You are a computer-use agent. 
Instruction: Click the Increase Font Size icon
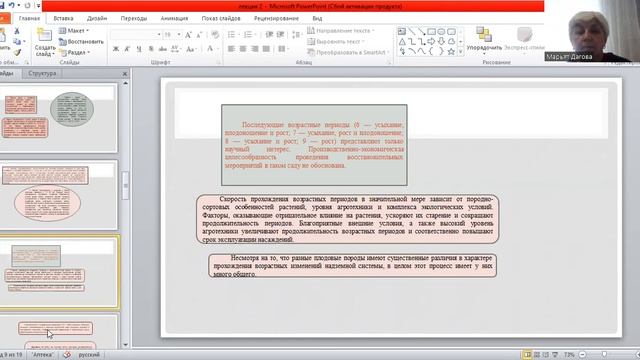188,36
